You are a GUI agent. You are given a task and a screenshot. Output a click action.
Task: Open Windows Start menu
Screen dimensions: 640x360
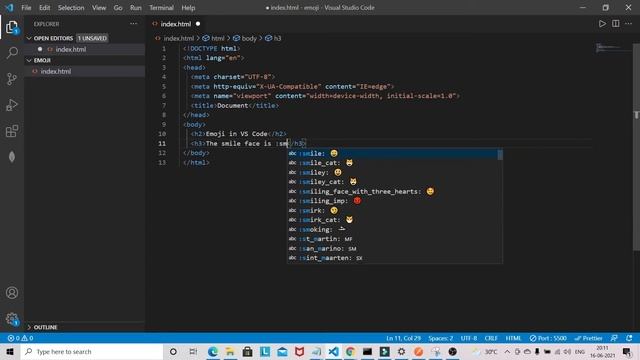pos(10,351)
